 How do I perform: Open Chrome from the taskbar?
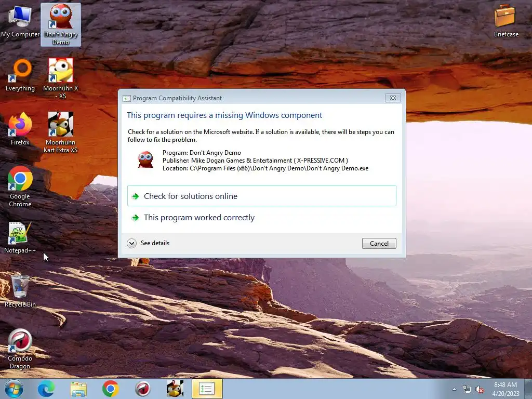111,389
